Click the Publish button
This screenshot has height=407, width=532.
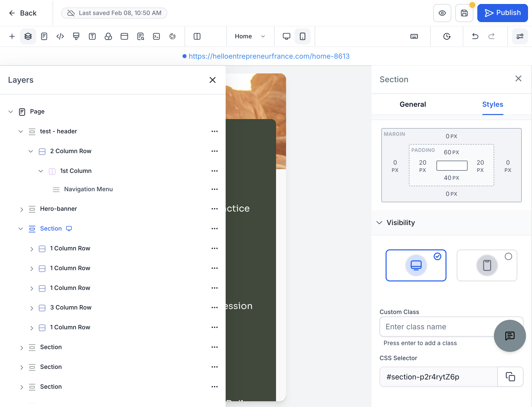point(502,13)
